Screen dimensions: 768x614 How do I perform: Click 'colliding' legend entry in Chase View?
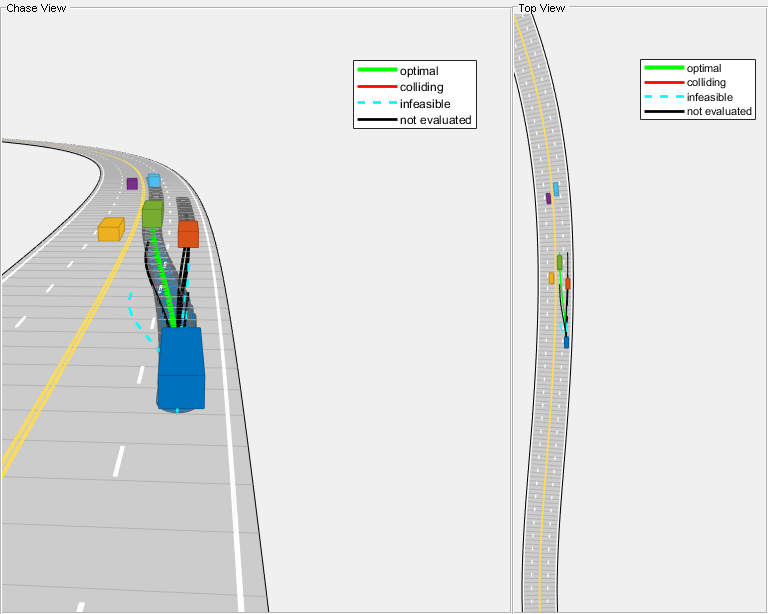421,87
